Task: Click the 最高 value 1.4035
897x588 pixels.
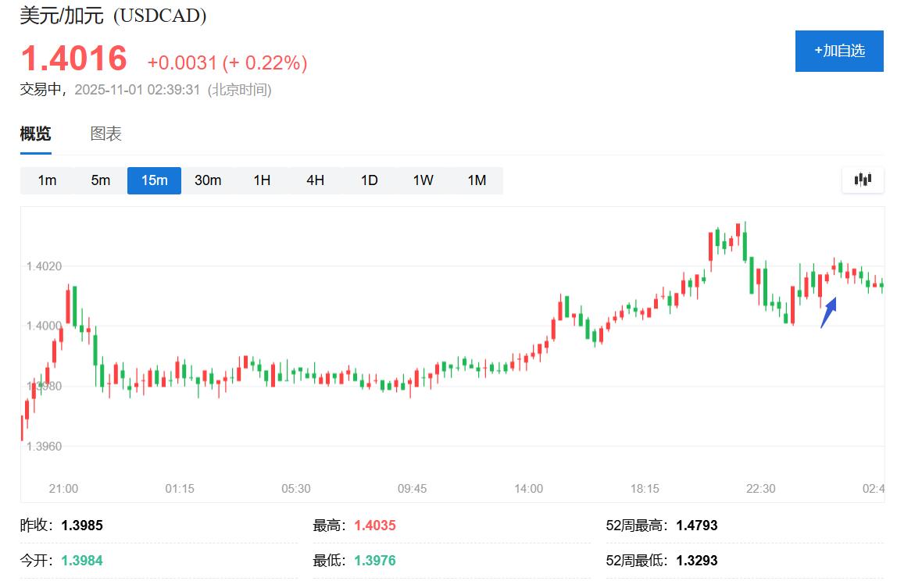Action: [x=375, y=526]
